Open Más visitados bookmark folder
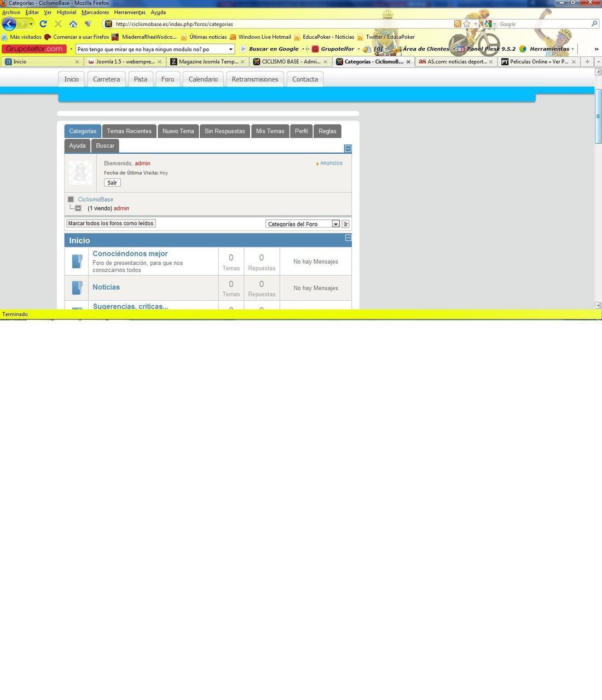The image size is (602, 700). (x=21, y=37)
